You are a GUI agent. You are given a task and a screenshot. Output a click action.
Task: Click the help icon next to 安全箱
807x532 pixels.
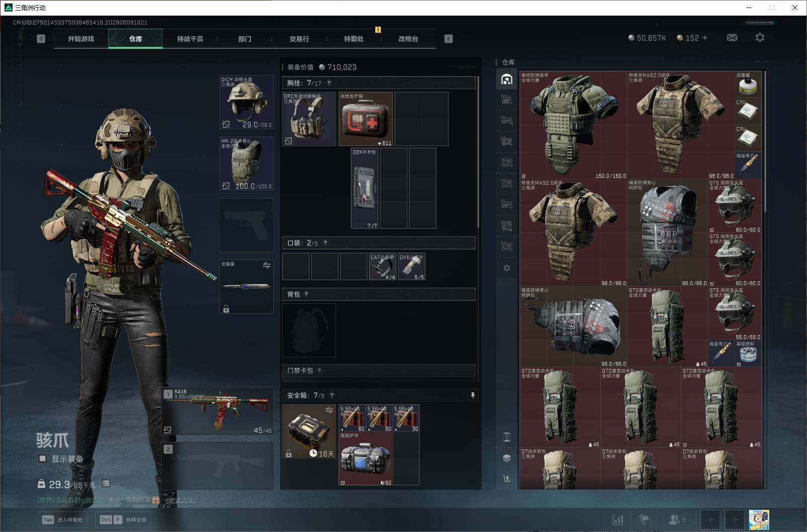coord(331,395)
